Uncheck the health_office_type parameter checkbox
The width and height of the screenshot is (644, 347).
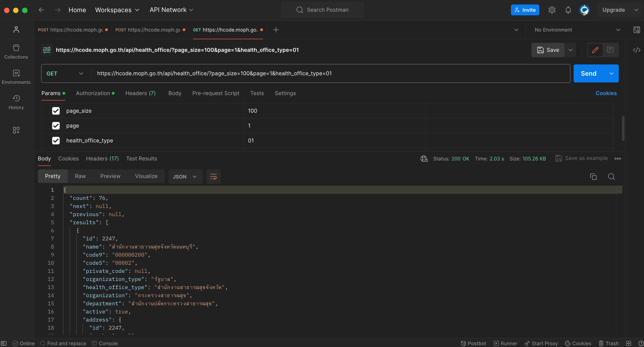[x=56, y=140]
